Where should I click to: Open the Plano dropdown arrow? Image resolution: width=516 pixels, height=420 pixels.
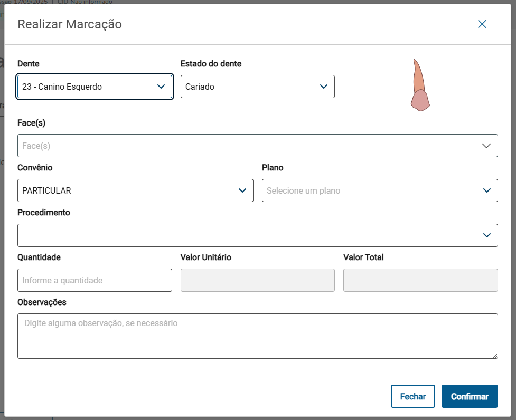coord(486,190)
